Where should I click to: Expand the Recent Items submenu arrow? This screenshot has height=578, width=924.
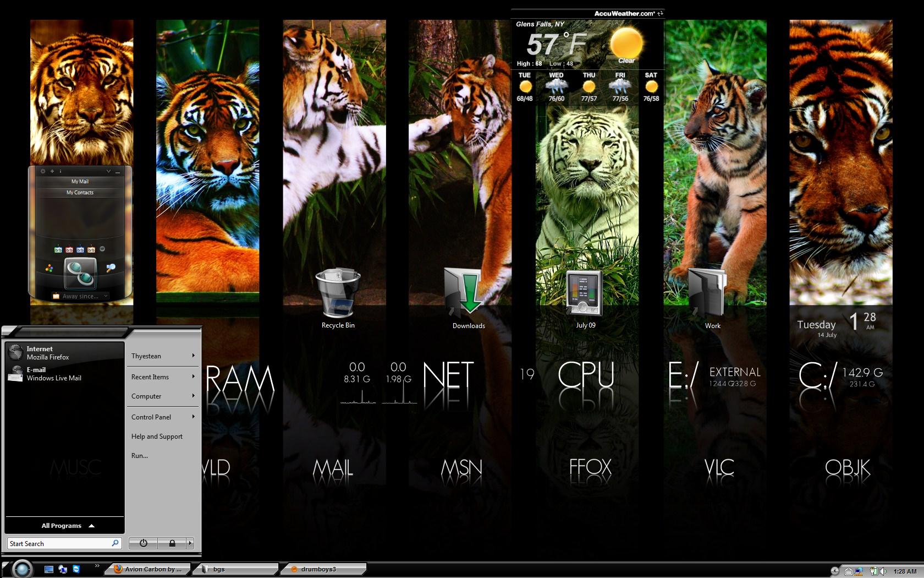click(193, 377)
